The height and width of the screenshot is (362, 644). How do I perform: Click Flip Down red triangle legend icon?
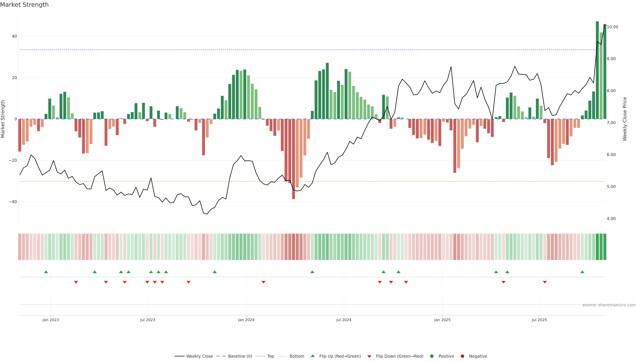pos(369,356)
